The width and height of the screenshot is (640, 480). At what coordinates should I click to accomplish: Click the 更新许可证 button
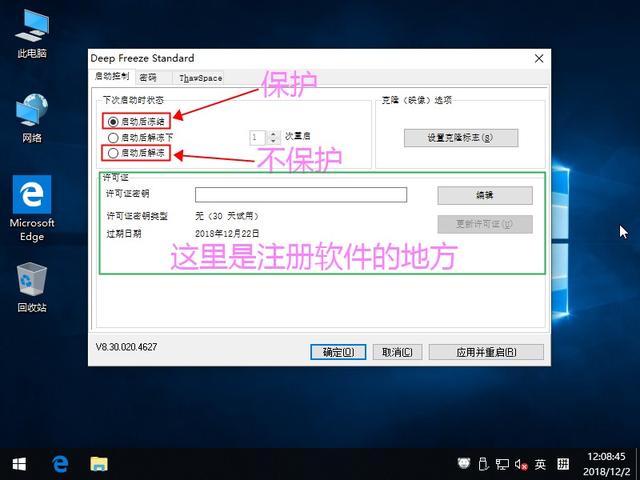click(x=485, y=224)
